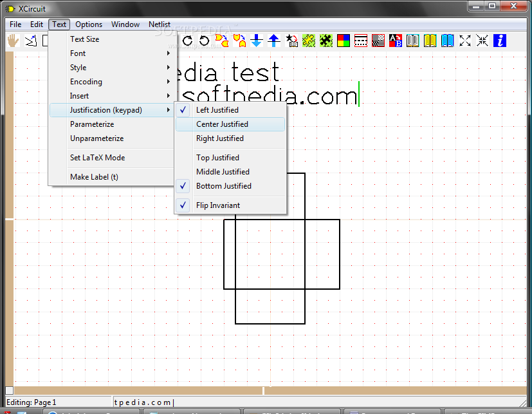This screenshot has width=532, height=414.
Task: Expand the Style submenu
Action: click(111, 68)
